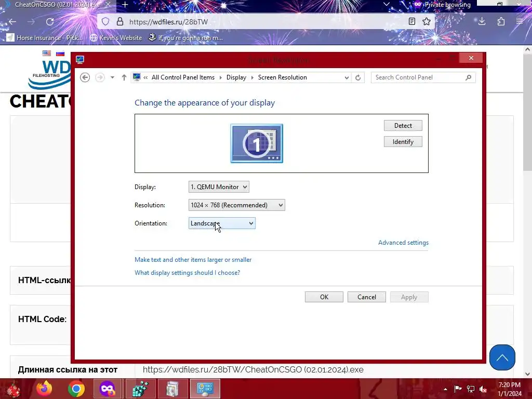Click the site padlock icon
The height and width of the screenshot is (399, 532).
pos(120,22)
